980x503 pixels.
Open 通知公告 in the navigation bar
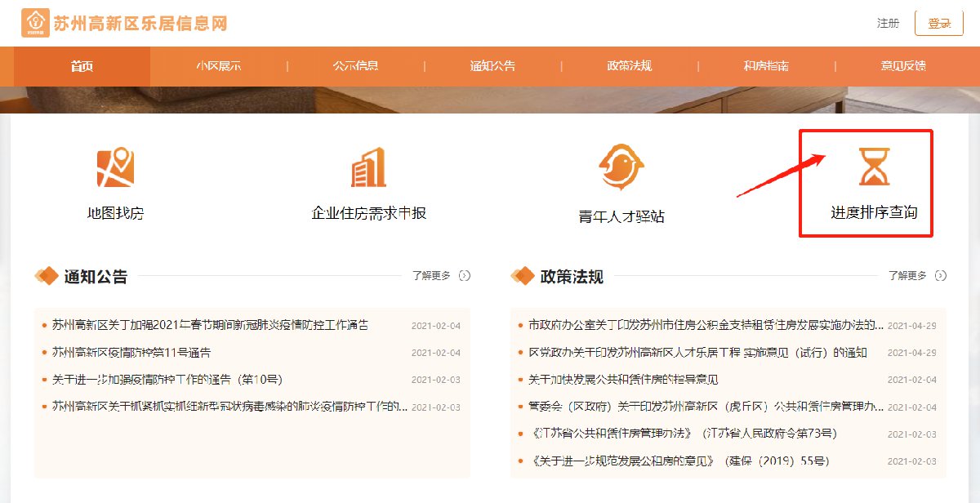pyautogui.click(x=492, y=66)
